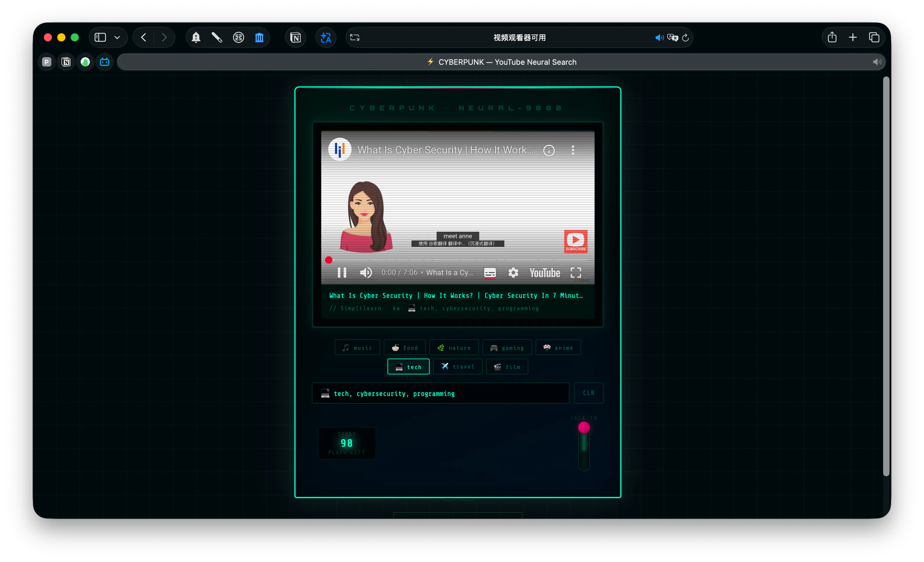Viewport: 924px width, 562px height.
Task: Open the address bar translation icon
Action: 673,37
